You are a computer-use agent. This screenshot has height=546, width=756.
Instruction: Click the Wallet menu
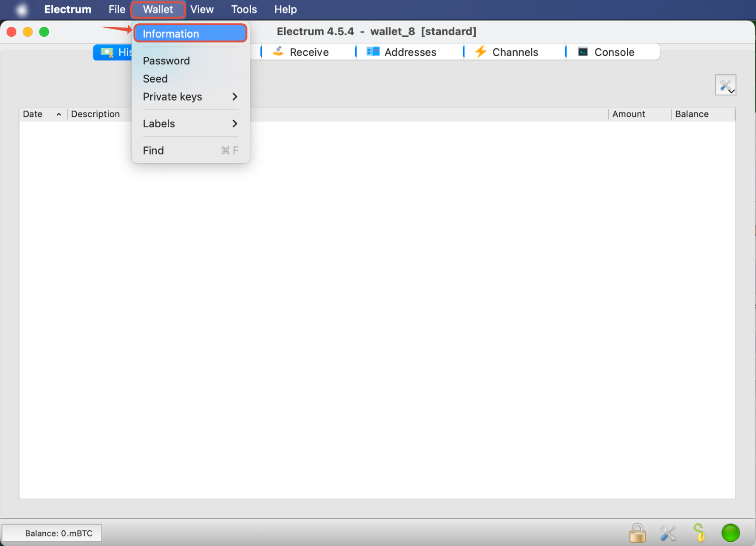(158, 10)
